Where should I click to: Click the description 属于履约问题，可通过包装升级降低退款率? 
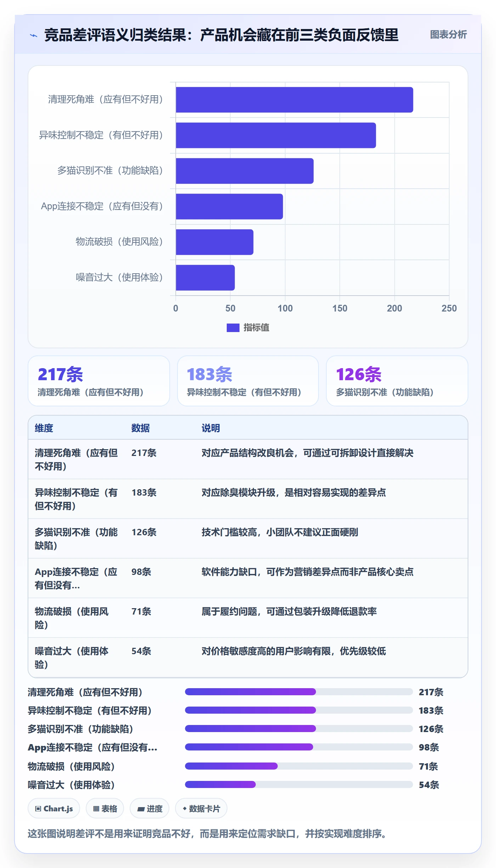(289, 611)
